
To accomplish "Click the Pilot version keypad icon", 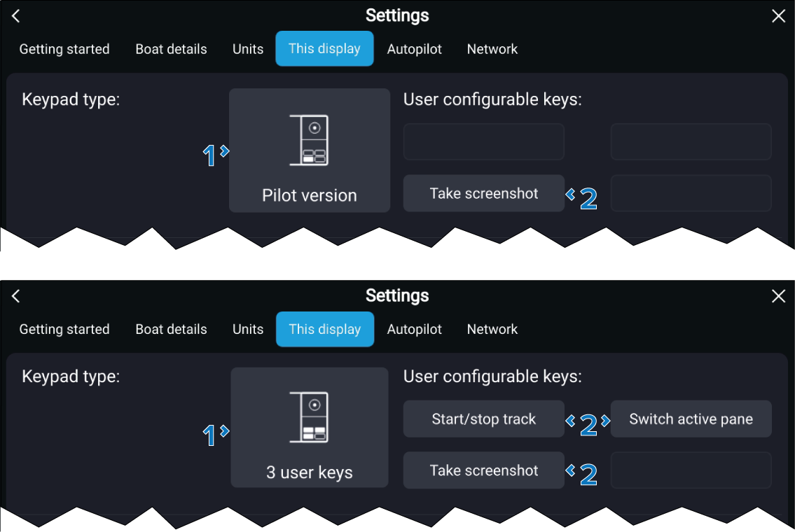I will click(309, 141).
